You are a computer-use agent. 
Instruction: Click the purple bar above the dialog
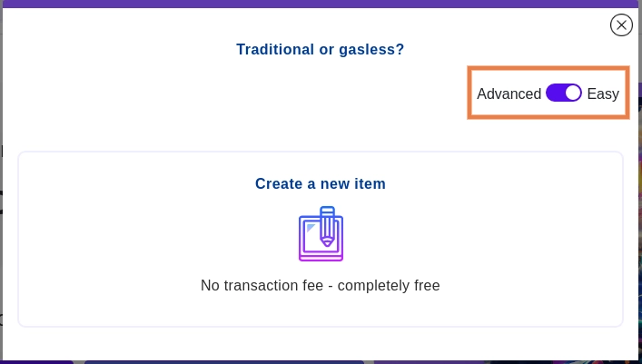[x=321, y=4]
